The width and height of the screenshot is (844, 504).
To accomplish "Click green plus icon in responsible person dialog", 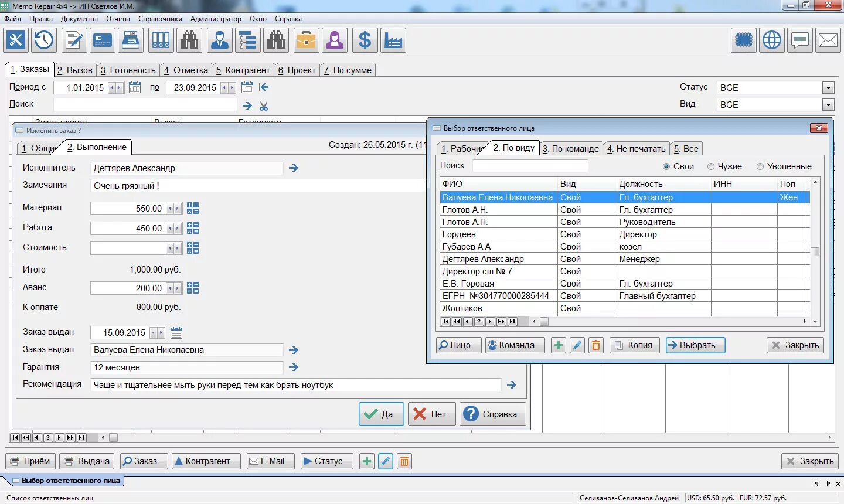I will pos(559,345).
